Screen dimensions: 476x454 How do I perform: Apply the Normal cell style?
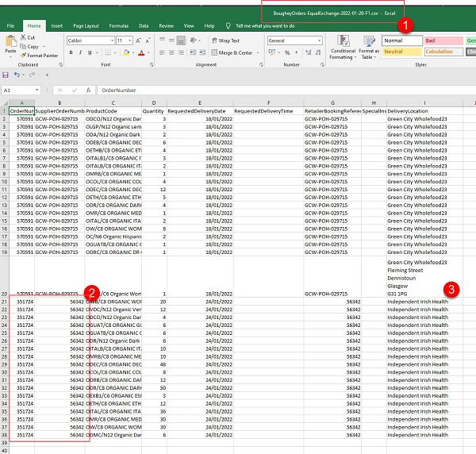point(402,40)
